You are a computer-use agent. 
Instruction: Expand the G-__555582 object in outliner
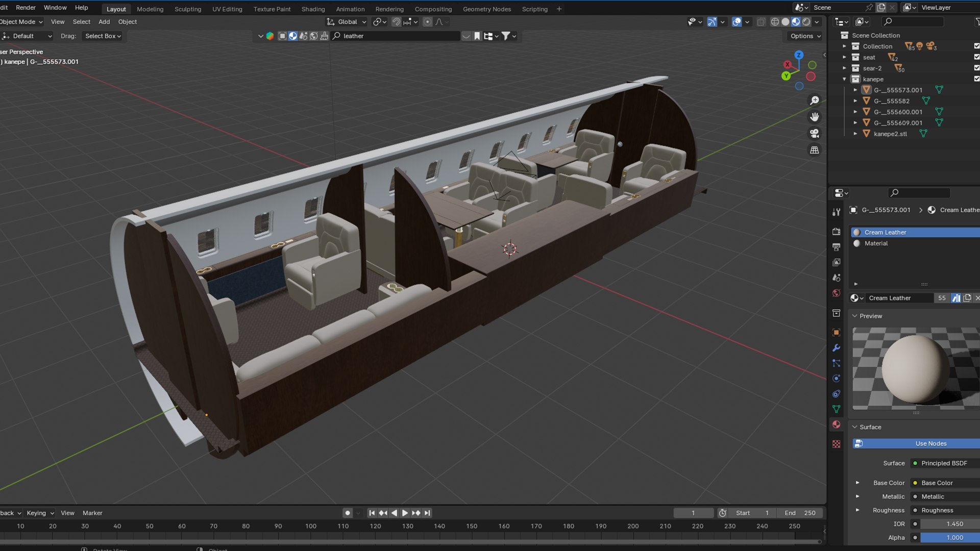[x=855, y=101]
